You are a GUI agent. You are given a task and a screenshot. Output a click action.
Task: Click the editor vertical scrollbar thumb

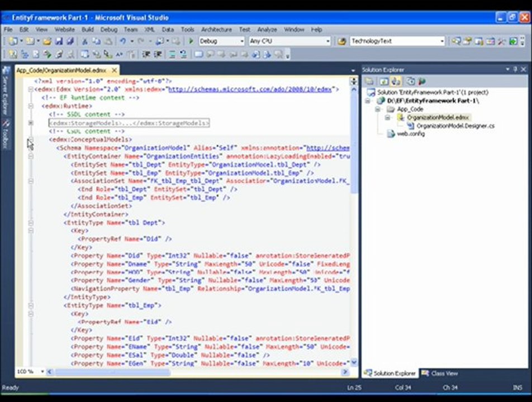click(354, 144)
